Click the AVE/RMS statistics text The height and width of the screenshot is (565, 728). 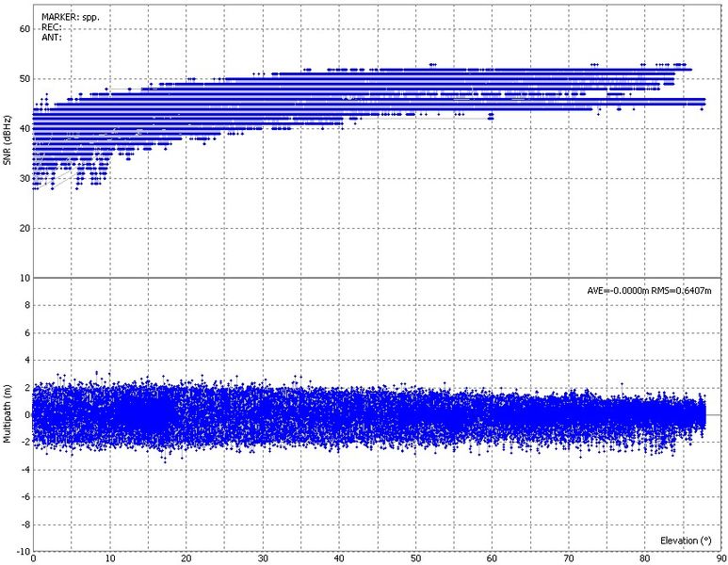pyautogui.click(x=648, y=291)
